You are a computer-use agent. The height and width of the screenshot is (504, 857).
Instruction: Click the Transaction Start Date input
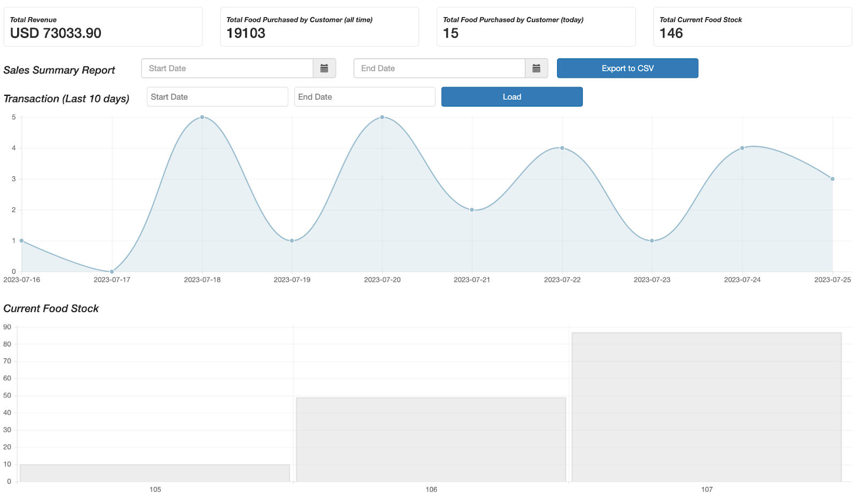point(217,97)
